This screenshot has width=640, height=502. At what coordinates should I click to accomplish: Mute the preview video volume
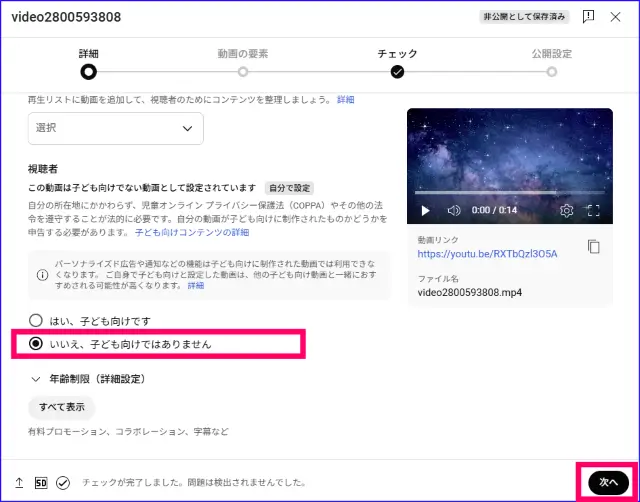(453, 211)
